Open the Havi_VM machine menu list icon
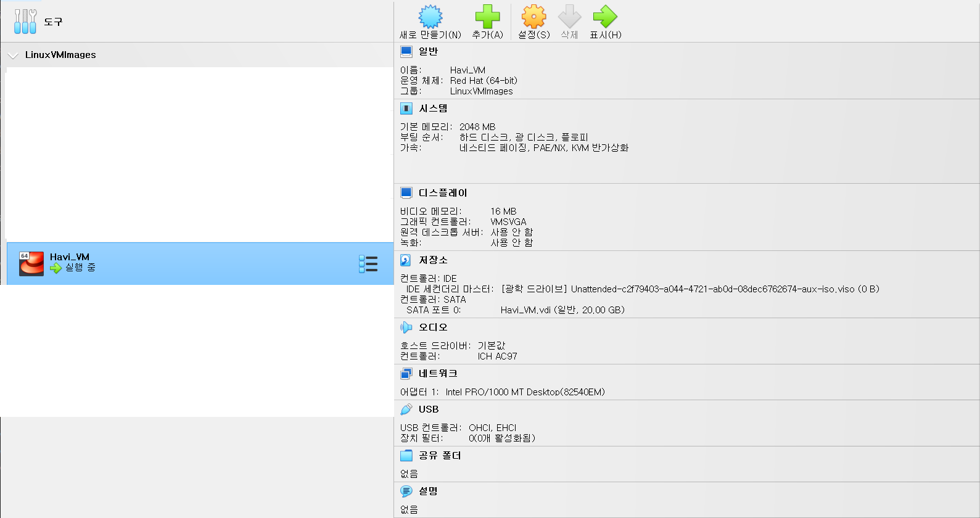 [x=368, y=264]
